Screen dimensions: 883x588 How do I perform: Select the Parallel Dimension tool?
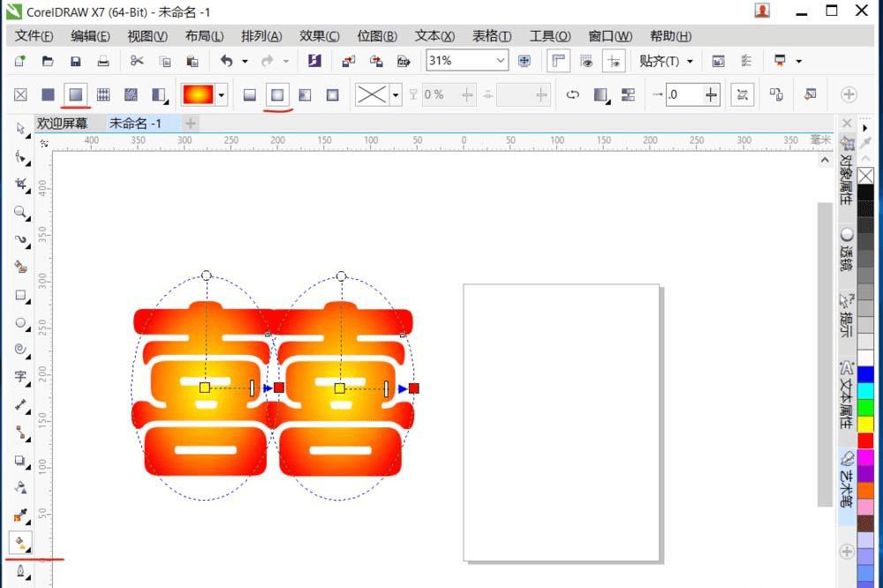(x=21, y=404)
